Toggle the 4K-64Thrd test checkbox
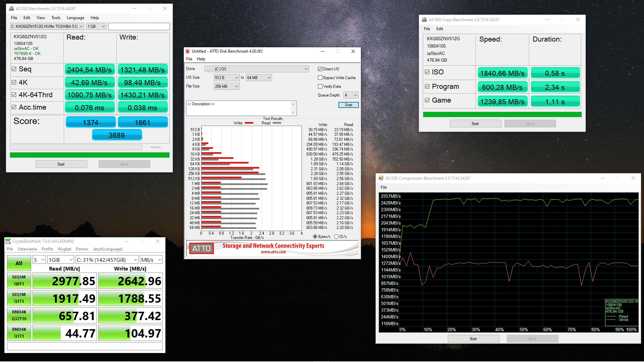This screenshot has height=362, width=644. point(14,95)
